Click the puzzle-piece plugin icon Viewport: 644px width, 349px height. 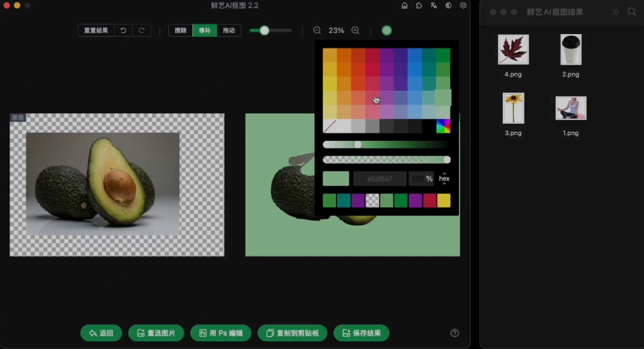pyautogui.click(x=419, y=5)
